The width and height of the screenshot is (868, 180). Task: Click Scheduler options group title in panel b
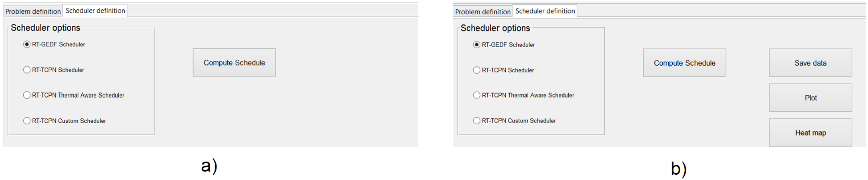[495, 28]
